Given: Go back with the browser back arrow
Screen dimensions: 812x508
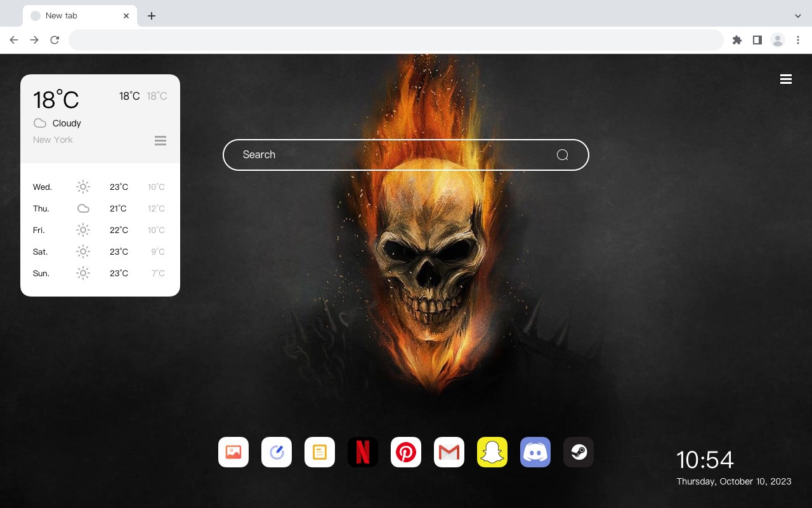Looking at the screenshot, I should coord(14,40).
